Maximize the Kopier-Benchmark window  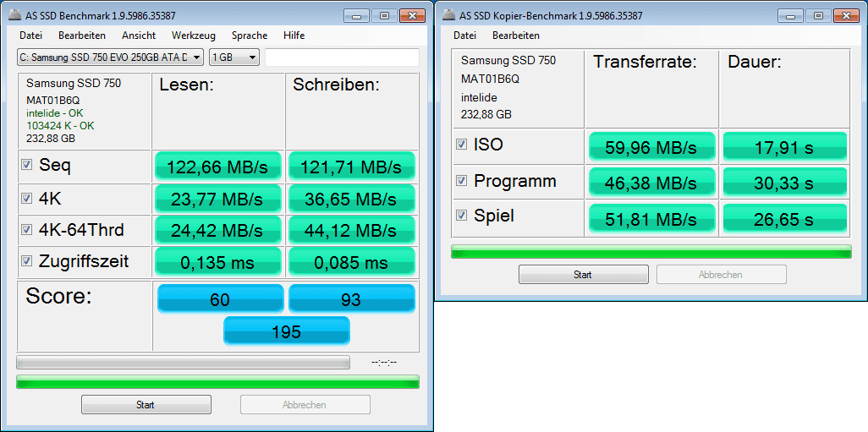click(x=818, y=15)
